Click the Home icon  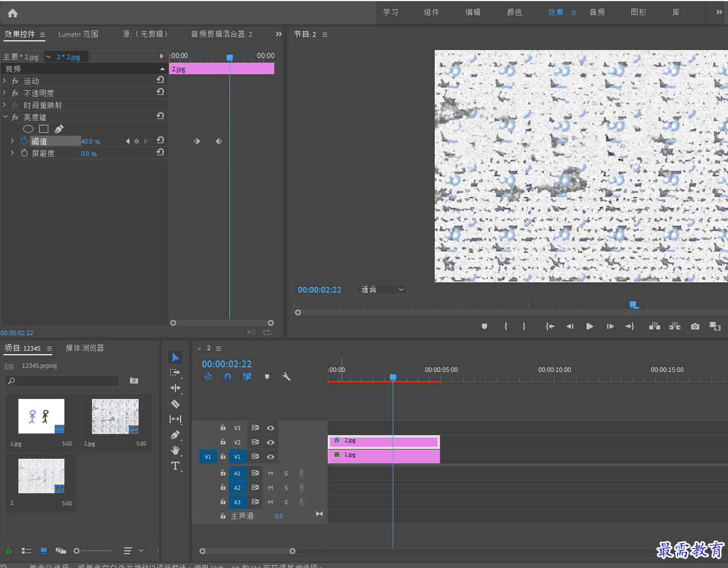point(13,13)
